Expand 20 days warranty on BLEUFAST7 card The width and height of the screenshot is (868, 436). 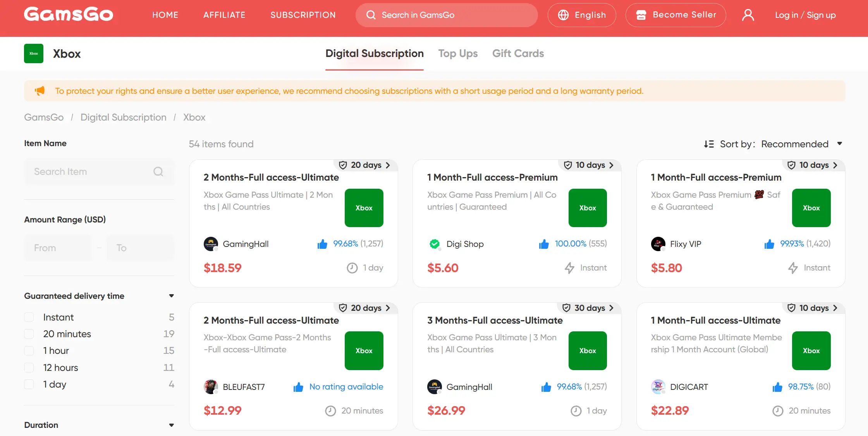point(365,308)
